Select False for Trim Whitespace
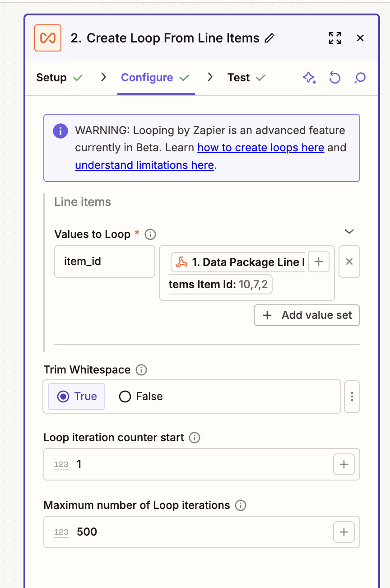This screenshot has width=390, height=588. 140,397
